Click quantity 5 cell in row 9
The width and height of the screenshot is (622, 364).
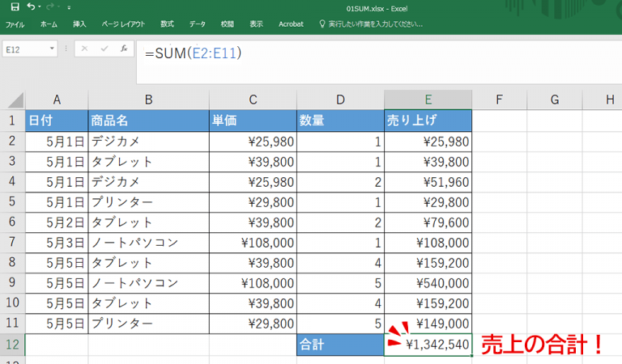coord(340,283)
